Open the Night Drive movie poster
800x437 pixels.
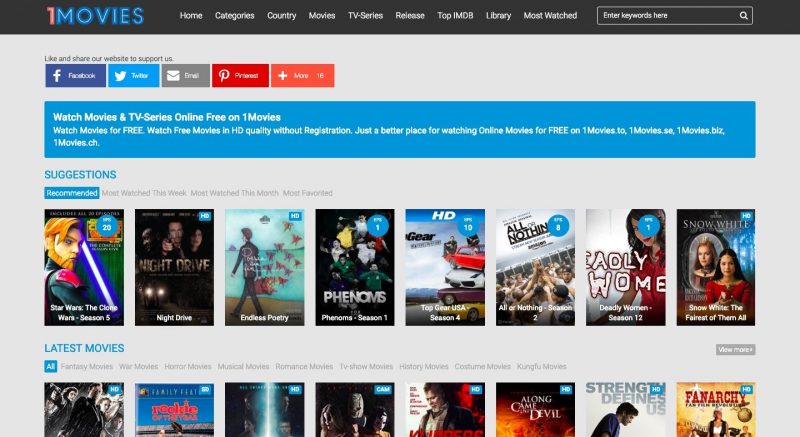pyautogui.click(x=174, y=267)
